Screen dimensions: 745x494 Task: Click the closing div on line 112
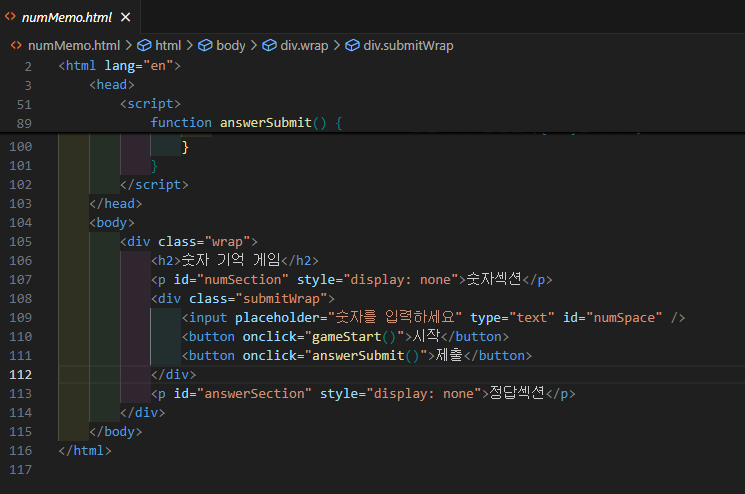pyautogui.click(x=173, y=375)
